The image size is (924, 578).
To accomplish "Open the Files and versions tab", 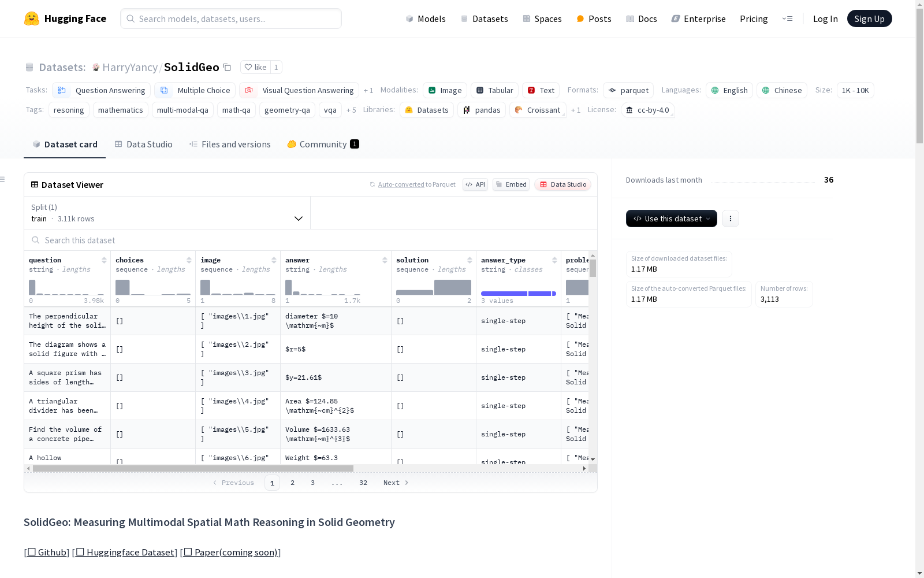I will click(230, 144).
